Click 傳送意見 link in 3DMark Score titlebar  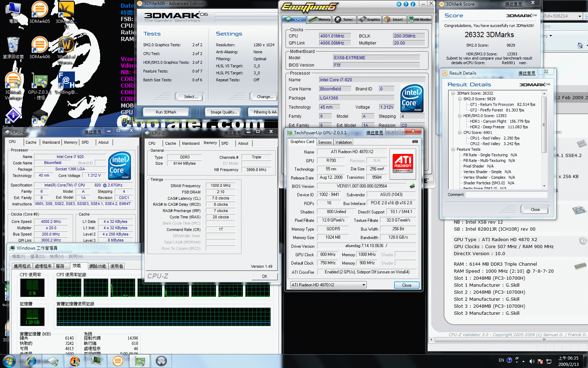point(513,4)
